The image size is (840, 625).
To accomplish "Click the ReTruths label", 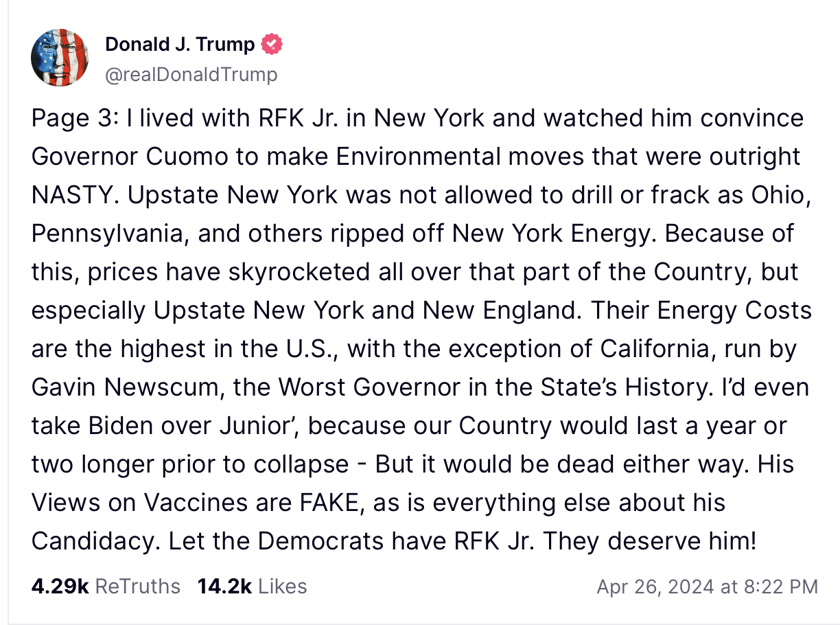I will pyautogui.click(x=137, y=586).
